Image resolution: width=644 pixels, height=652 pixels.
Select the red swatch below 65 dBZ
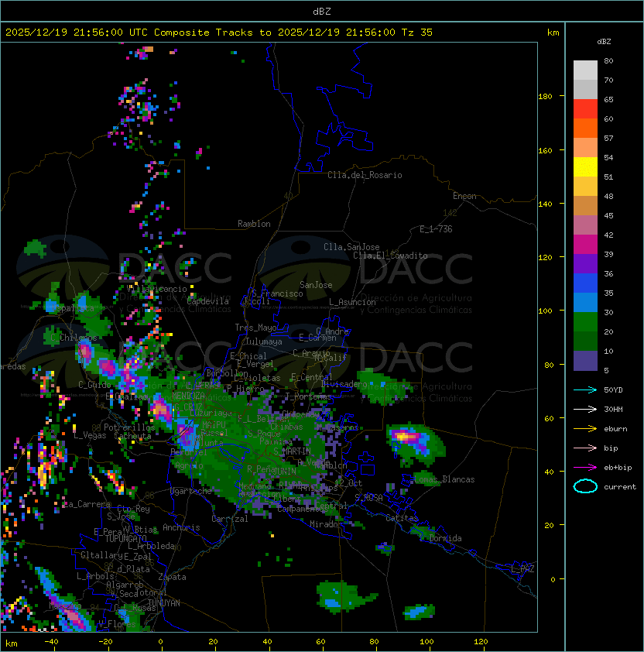[585, 109]
